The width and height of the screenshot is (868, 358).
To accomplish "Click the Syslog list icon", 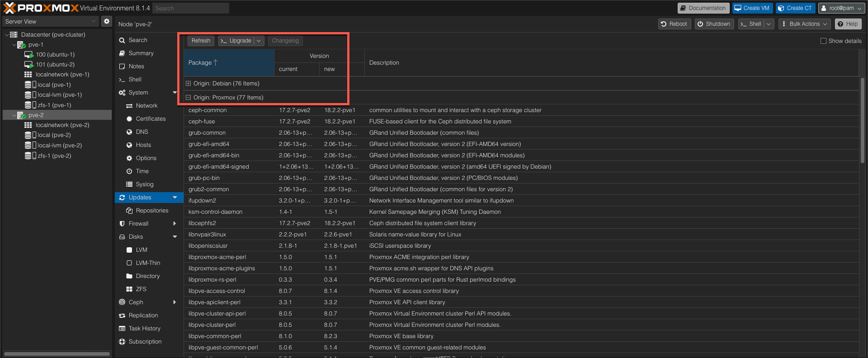I will point(129,184).
